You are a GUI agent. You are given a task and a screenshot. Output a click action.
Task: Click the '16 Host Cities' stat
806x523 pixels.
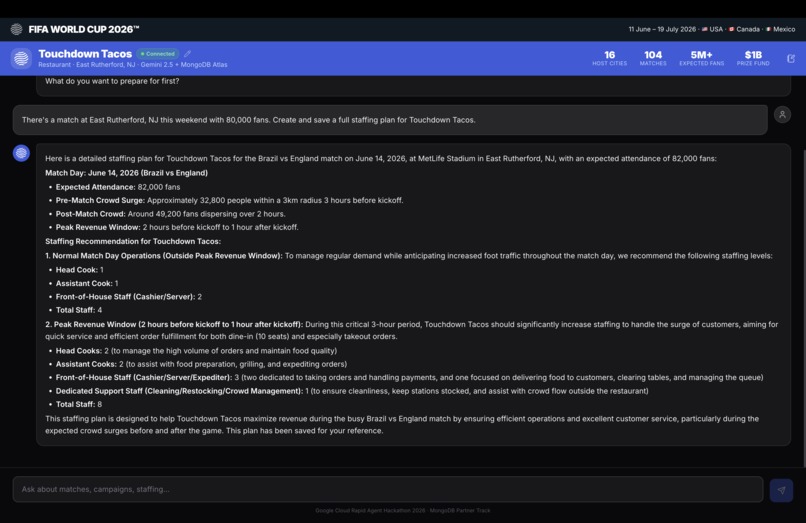coord(610,58)
